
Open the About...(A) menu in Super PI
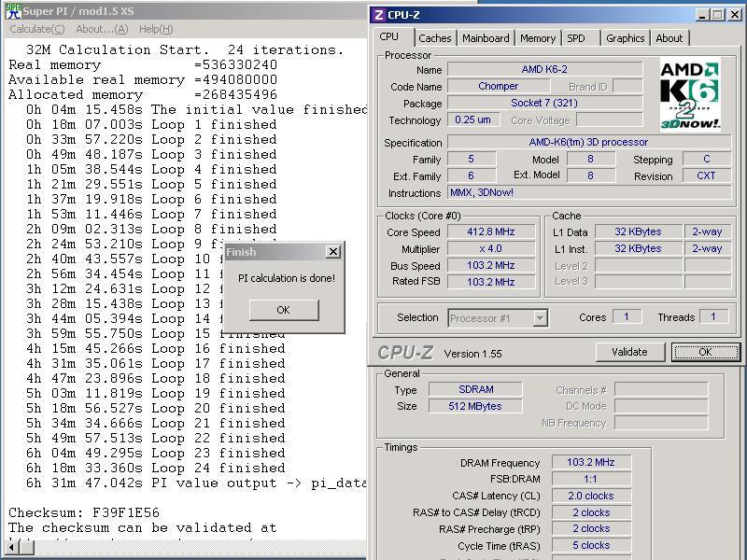tap(102, 29)
